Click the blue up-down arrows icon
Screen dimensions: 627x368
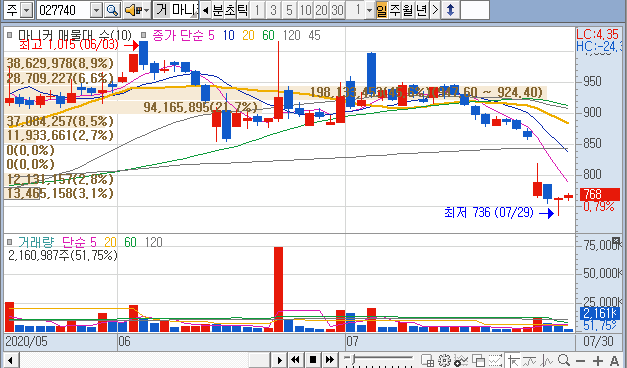(451, 10)
